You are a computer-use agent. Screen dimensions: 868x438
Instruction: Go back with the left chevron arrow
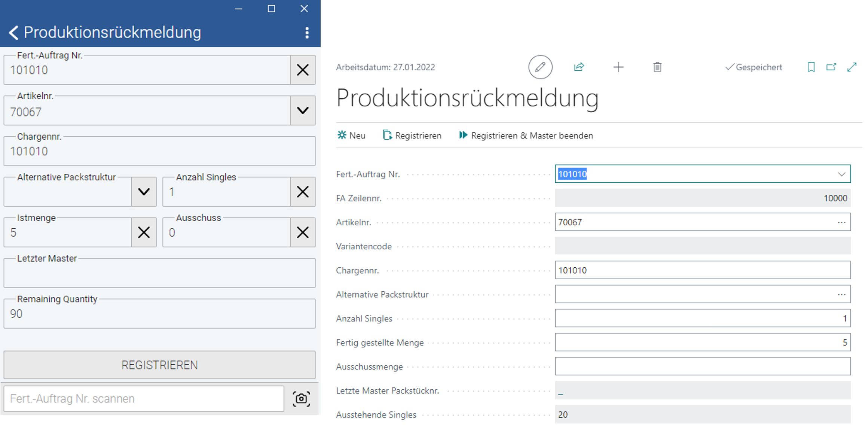(x=13, y=33)
